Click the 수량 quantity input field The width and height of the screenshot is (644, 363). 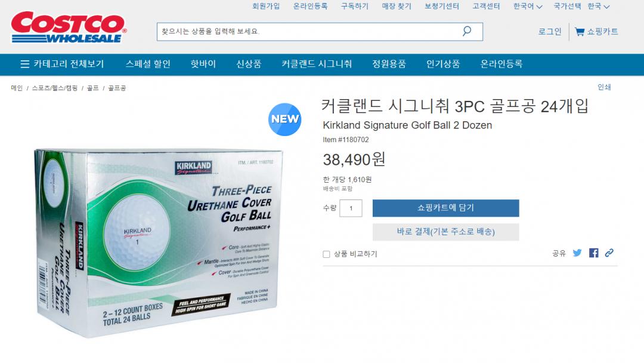click(351, 208)
